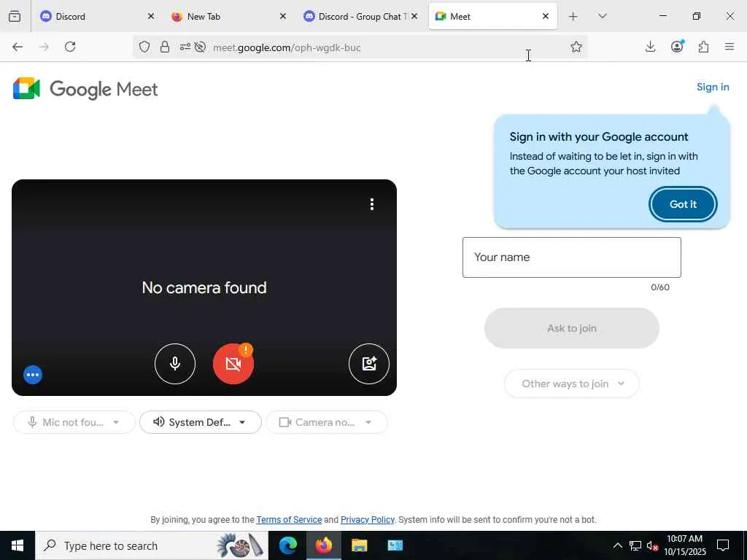Screen dimensions: 747x560
Task: Open the Terms of Service link
Action: pos(289,519)
